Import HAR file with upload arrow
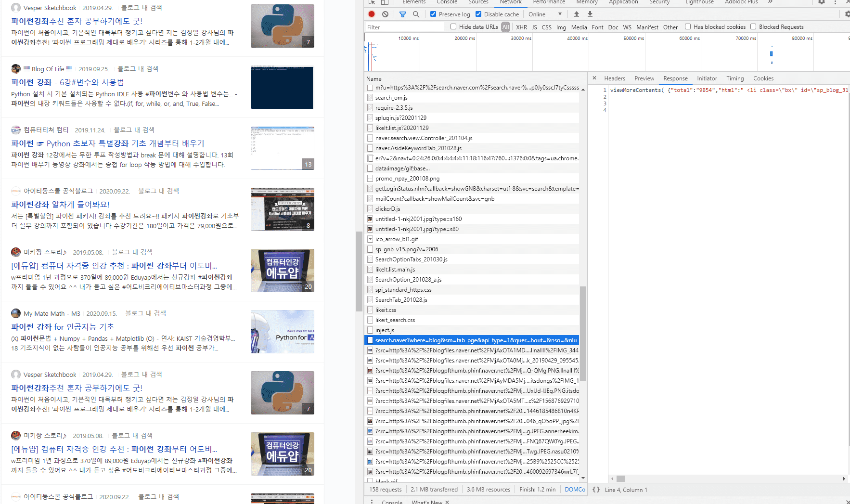Screen dimensions: 850x504 coord(576,14)
